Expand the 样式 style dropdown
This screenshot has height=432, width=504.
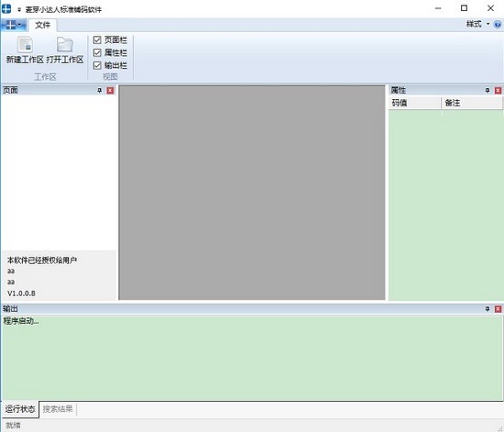click(478, 24)
